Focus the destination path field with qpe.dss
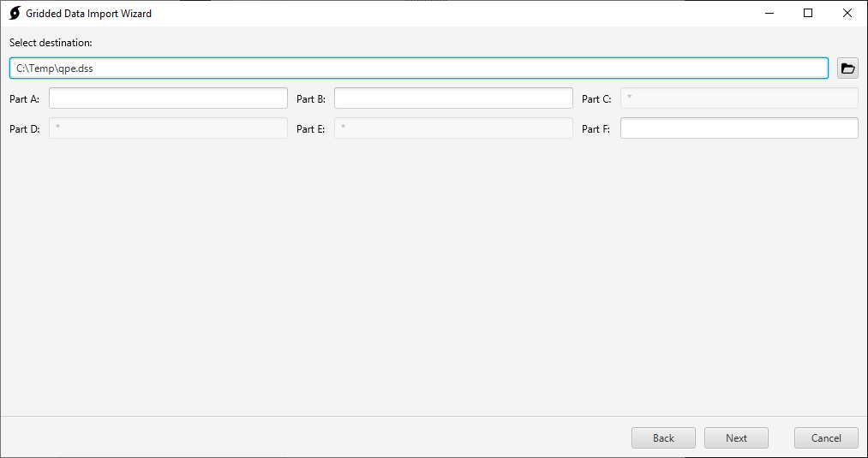Image resolution: width=868 pixels, height=458 pixels. click(x=419, y=68)
